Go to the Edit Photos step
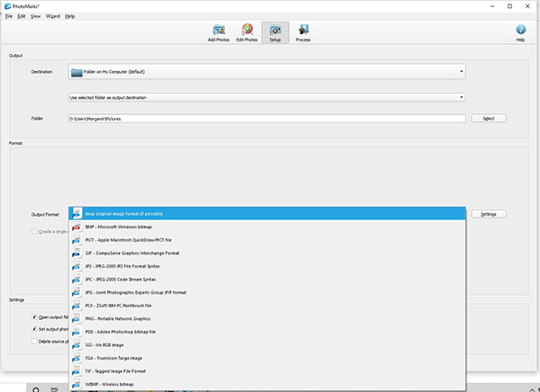This screenshot has height=392, width=540. tap(247, 32)
